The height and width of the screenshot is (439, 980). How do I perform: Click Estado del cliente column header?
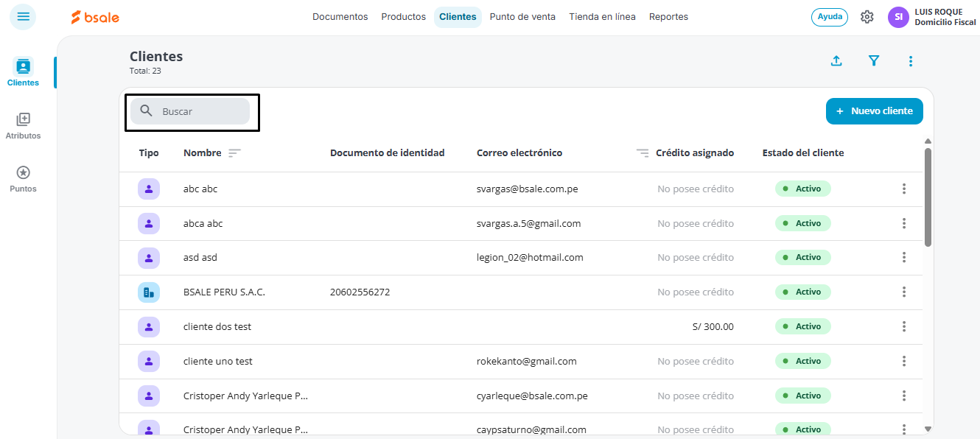[803, 153]
